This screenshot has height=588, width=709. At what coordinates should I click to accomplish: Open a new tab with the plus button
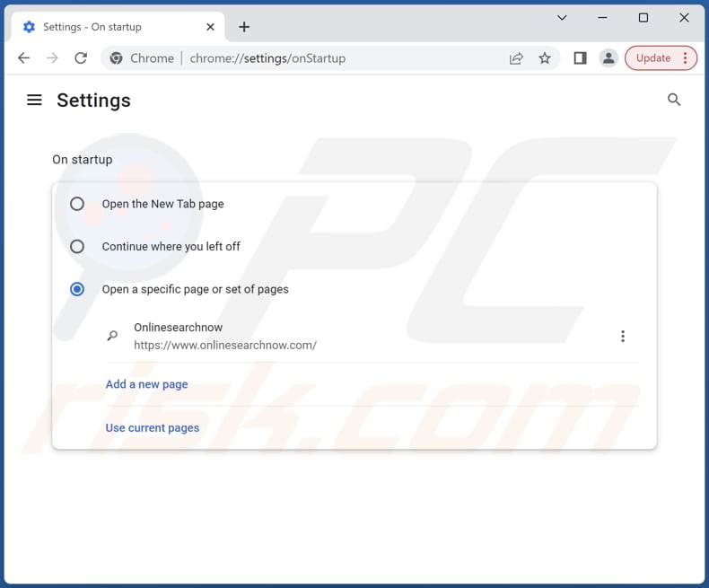[244, 27]
